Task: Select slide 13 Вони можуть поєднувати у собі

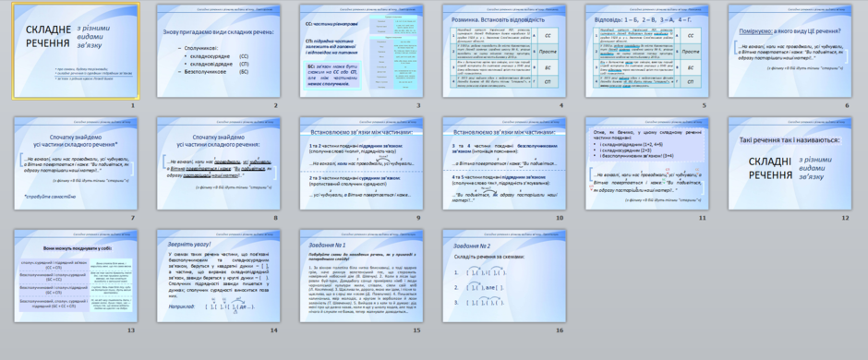Action: 76,276
